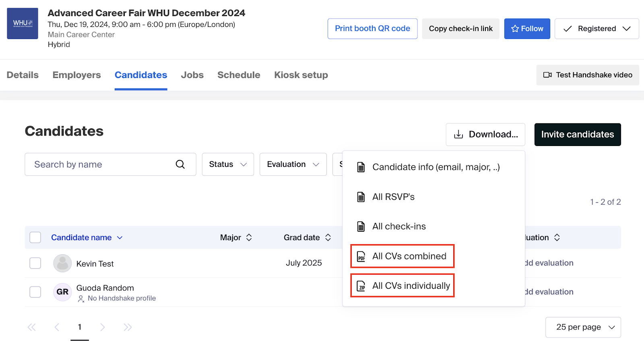Image resolution: width=644 pixels, height=358 pixels.
Task: Open Guoda Random's candidate name
Action: pyautogui.click(x=105, y=288)
